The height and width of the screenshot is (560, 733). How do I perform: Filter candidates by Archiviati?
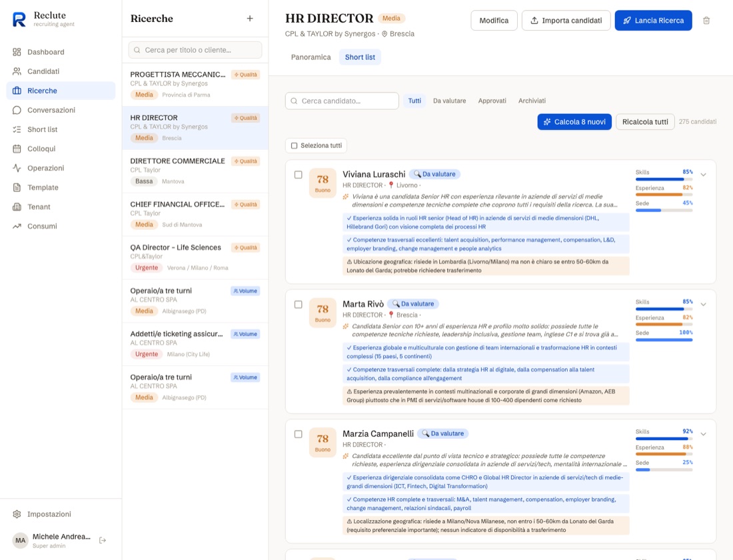coord(532,101)
